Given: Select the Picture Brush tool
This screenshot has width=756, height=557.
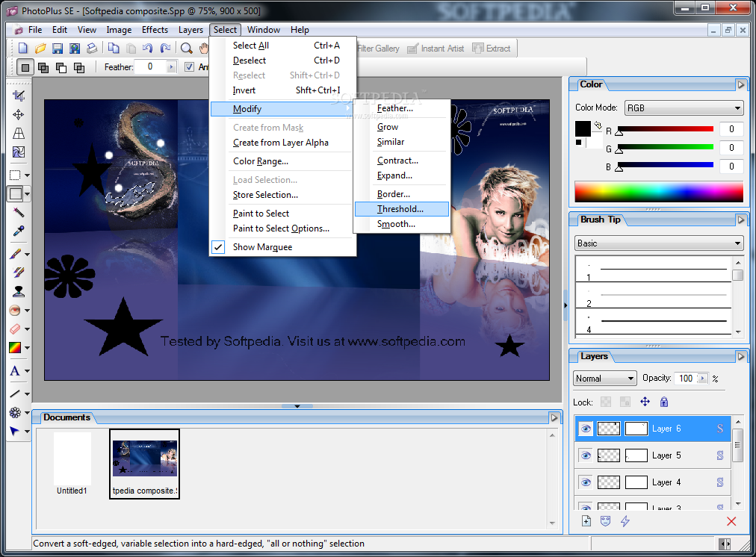Looking at the screenshot, I should point(19,273).
